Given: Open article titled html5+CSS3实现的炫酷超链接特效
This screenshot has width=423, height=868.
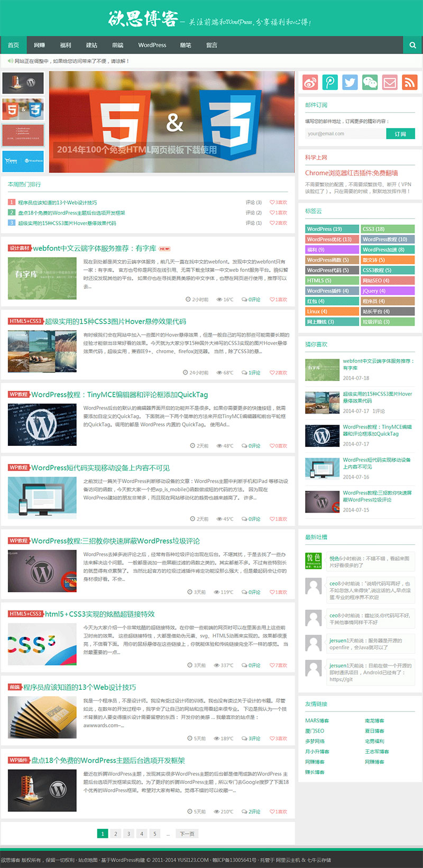Looking at the screenshot, I should (x=99, y=614).
